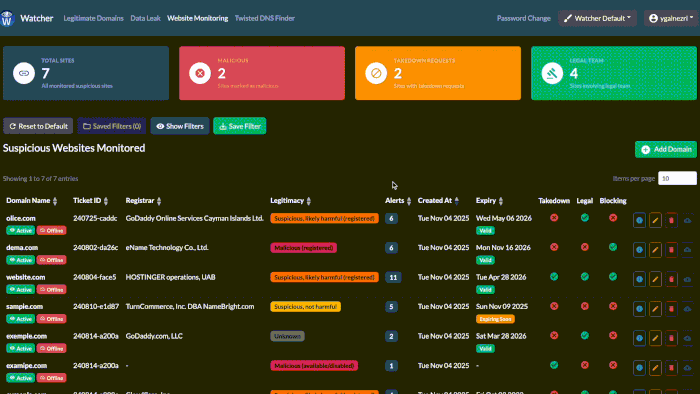Sort table by Registrar

pyautogui.click(x=143, y=201)
